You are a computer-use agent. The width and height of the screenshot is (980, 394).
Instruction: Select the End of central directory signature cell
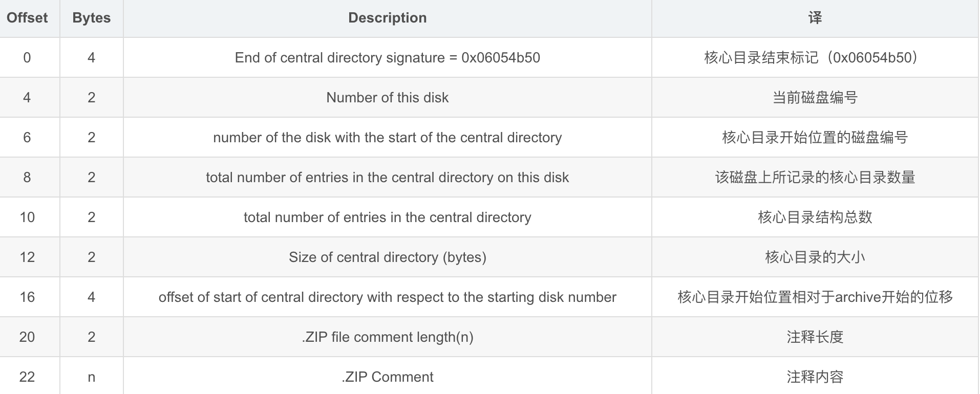pyautogui.click(x=387, y=58)
